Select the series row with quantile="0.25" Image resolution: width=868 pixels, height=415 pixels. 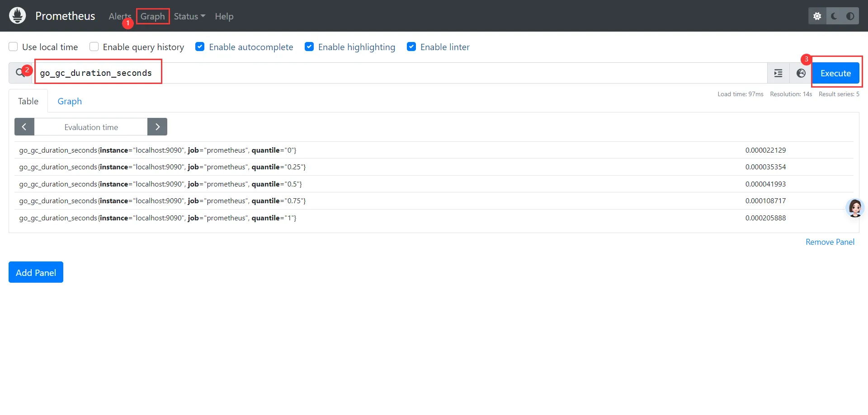pyautogui.click(x=434, y=167)
